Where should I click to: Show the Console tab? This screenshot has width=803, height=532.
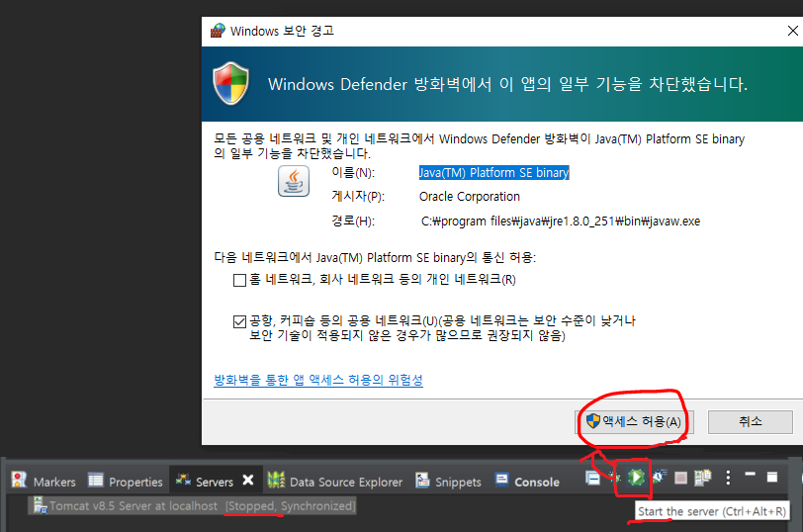[x=527, y=481]
